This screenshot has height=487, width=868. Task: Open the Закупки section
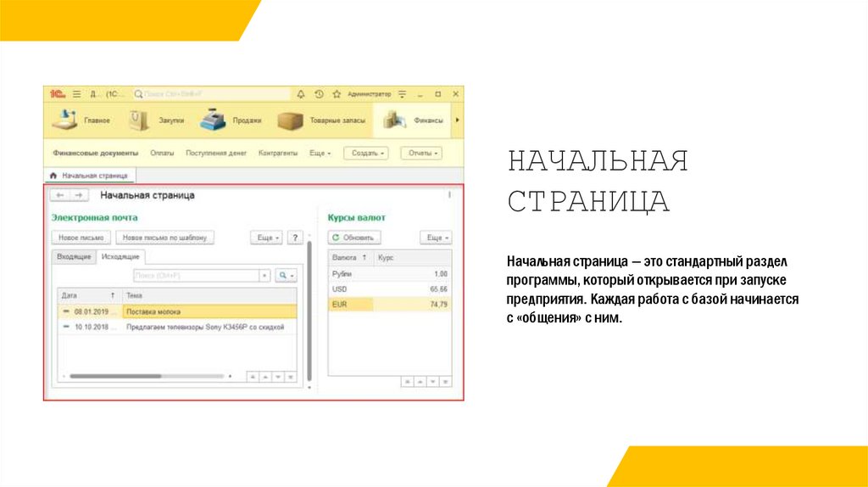pos(156,120)
